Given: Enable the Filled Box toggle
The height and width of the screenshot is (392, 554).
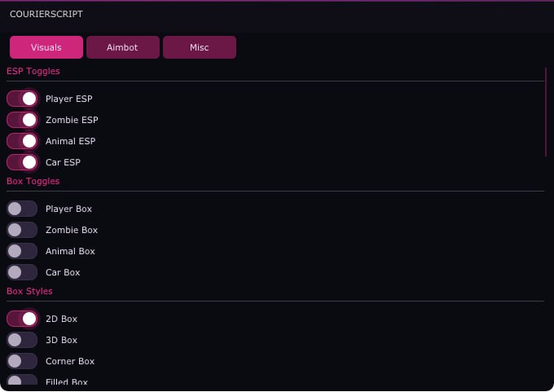Looking at the screenshot, I should [x=22, y=380].
